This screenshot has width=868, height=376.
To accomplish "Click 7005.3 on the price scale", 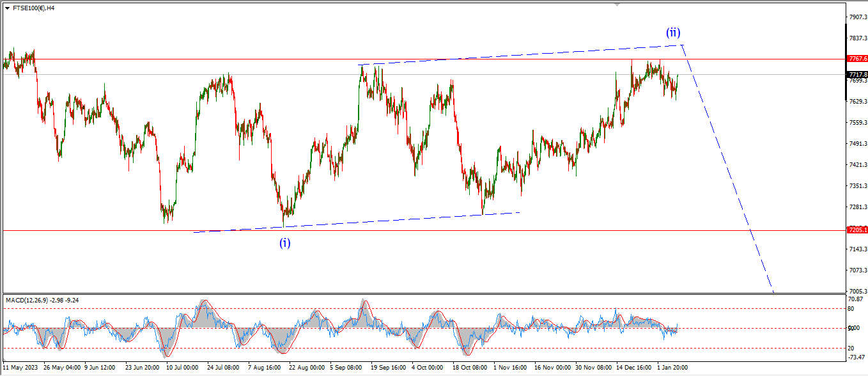I will tap(857, 290).
